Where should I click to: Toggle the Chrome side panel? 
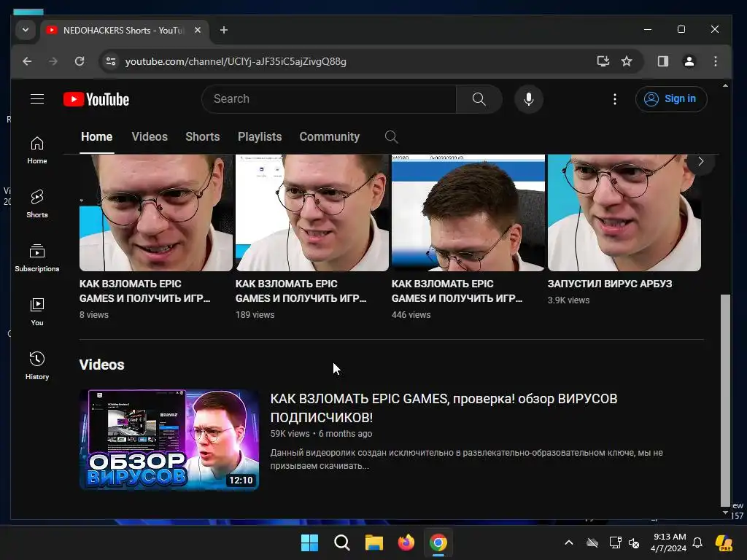point(662,61)
